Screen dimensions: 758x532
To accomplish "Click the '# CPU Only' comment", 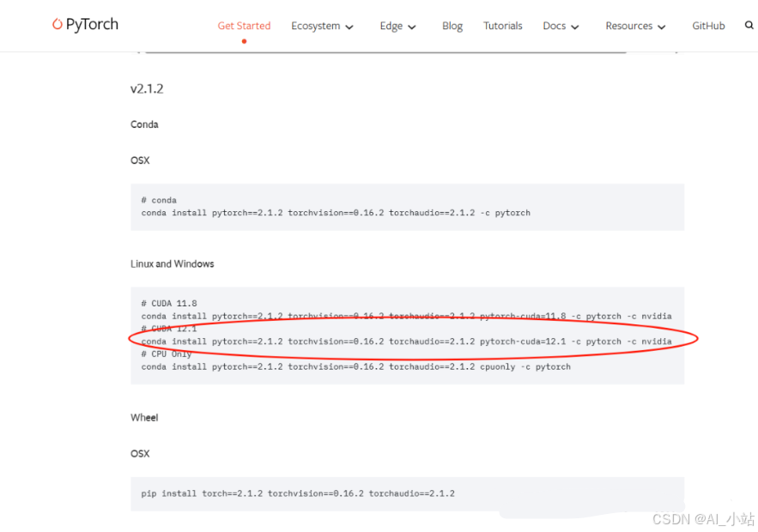I will point(166,354).
